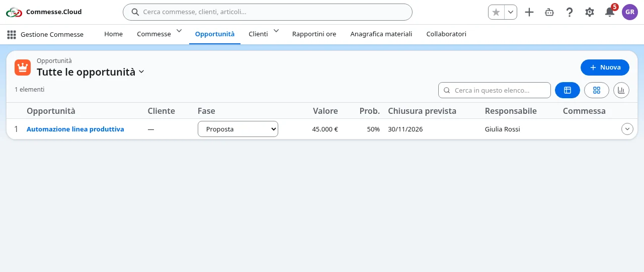Open the notifications bell icon
Image resolution: width=644 pixels, height=272 pixels.
(x=610, y=12)
